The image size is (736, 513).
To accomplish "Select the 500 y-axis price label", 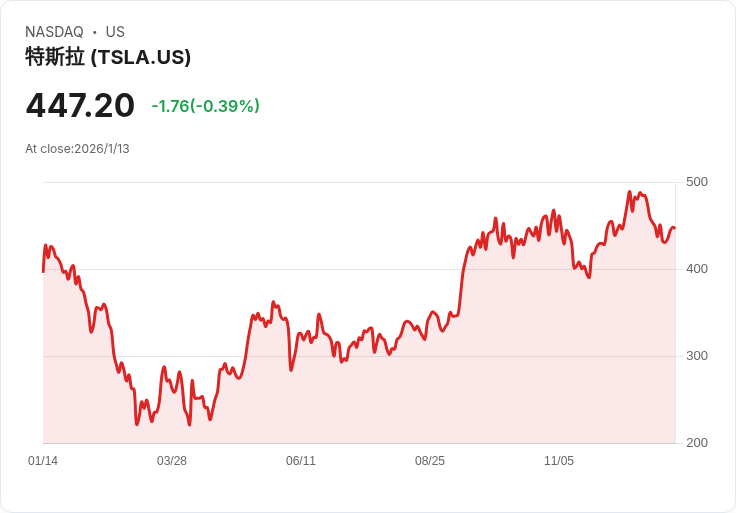I will click(697, 182).
